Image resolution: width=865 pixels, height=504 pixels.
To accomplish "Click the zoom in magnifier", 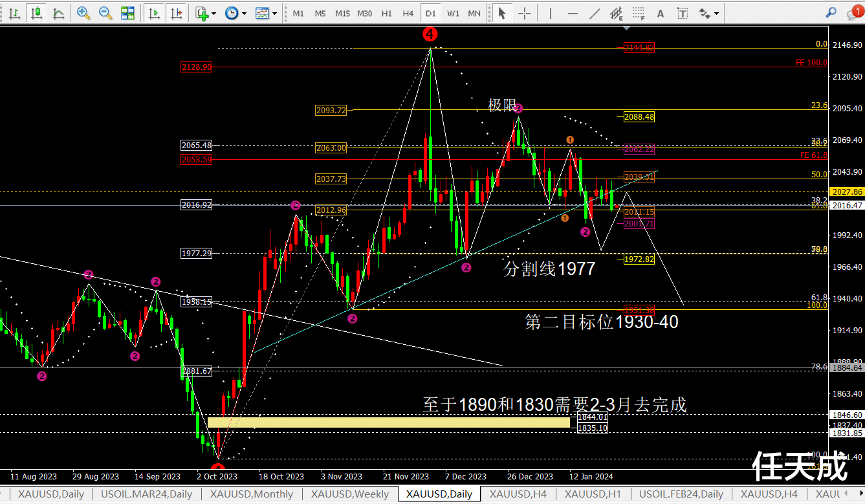I will pyautogui.click(x=83, y=13).
